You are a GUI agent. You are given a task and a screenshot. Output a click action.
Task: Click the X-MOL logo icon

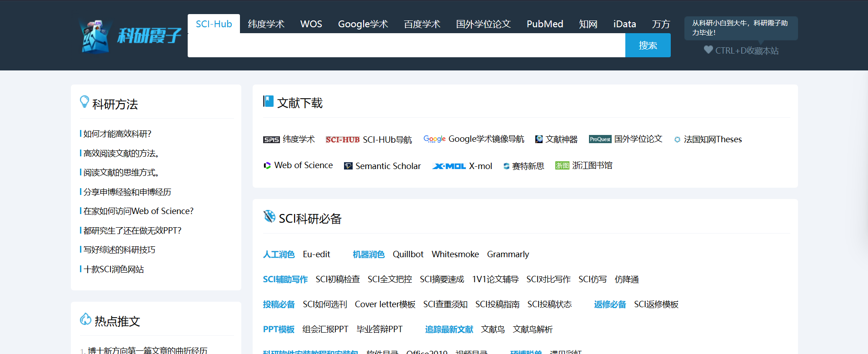449,166
